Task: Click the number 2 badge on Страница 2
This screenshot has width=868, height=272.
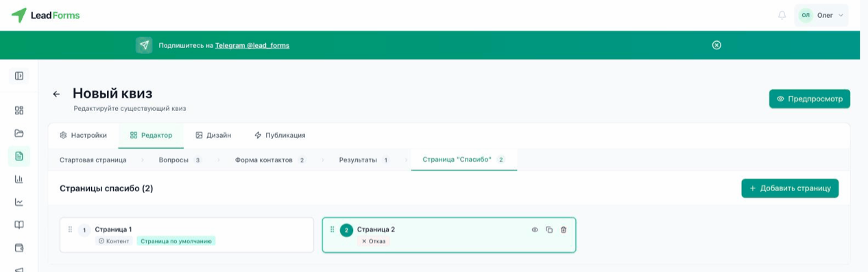Action: tap(346, 230)
